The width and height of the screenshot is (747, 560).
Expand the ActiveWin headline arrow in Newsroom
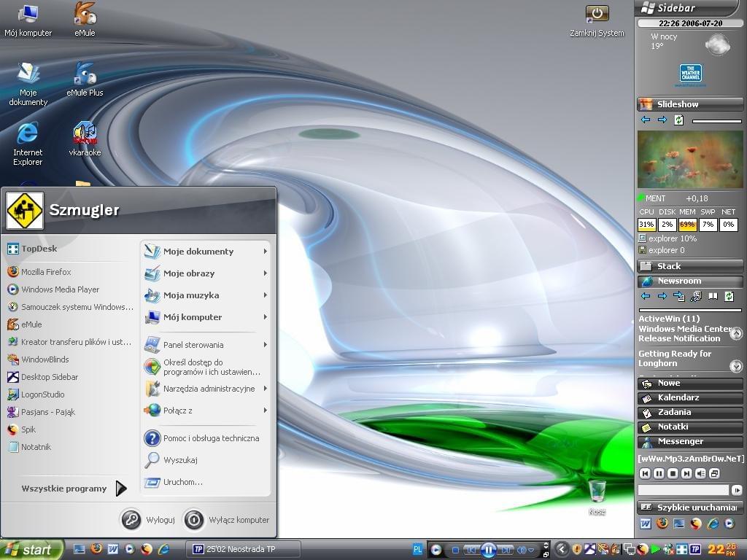tap(736, 333)
